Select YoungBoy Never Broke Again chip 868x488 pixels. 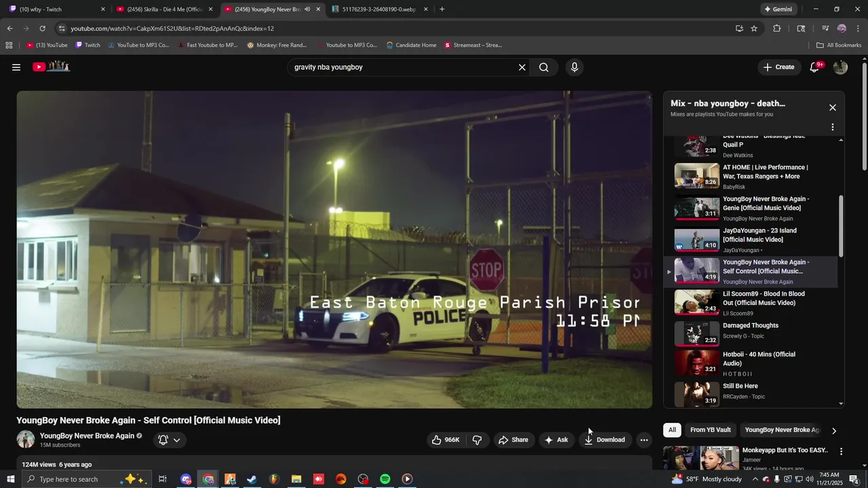point(782,430)
